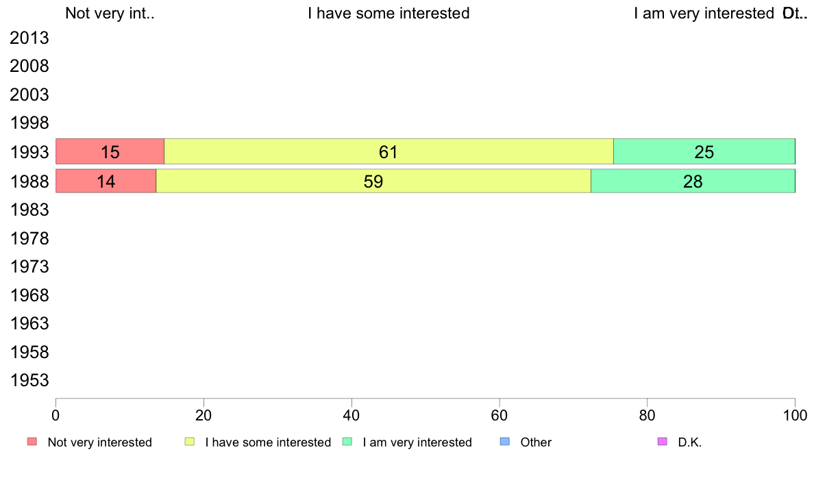Image resolution: width=814 pixels, height=504 pixels.
Task: Select the 1993 yellow segment labeled 61
Action: point(388,151)
